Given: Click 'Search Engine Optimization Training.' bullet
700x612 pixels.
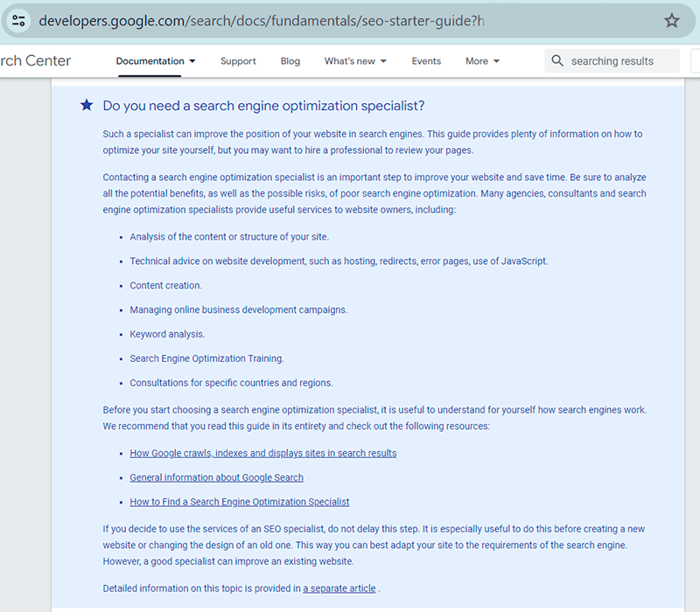Looking at the screenshot, I should (206, 358).
